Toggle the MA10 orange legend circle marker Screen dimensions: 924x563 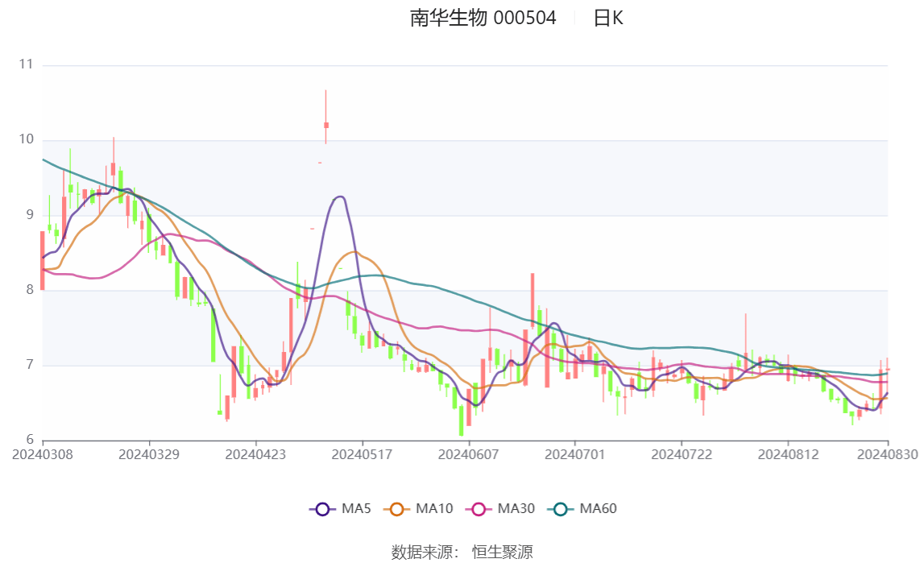point(397,509)
